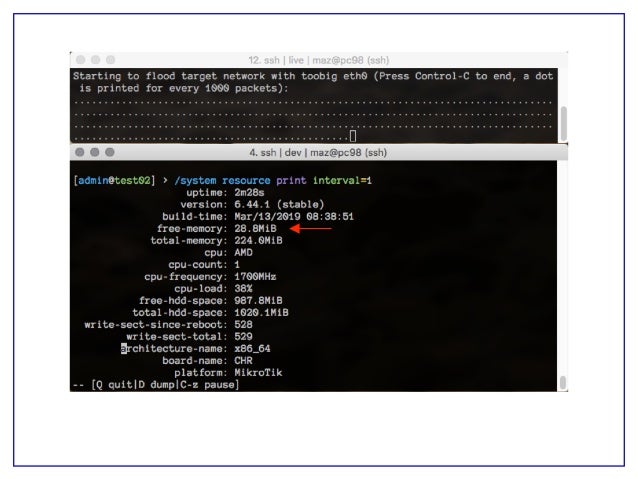Close the '12. ssh | live' background window

click(x=81, y=60)
